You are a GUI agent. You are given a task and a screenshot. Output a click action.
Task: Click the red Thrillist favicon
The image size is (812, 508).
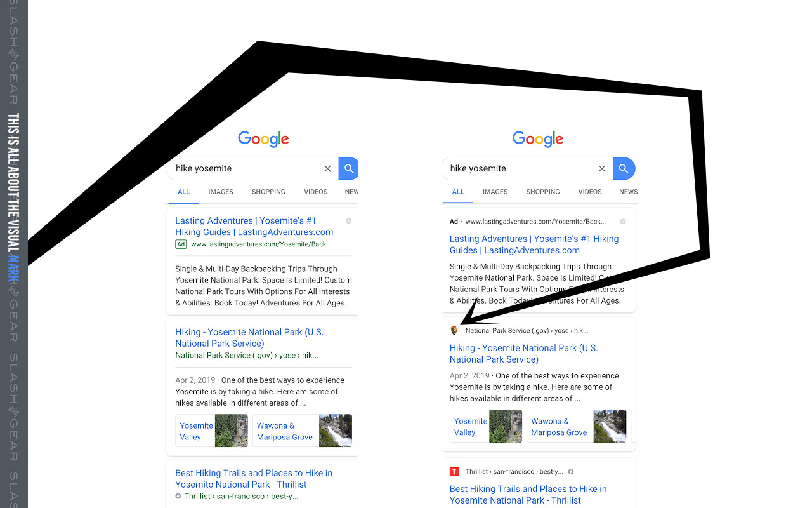point(454,471)
